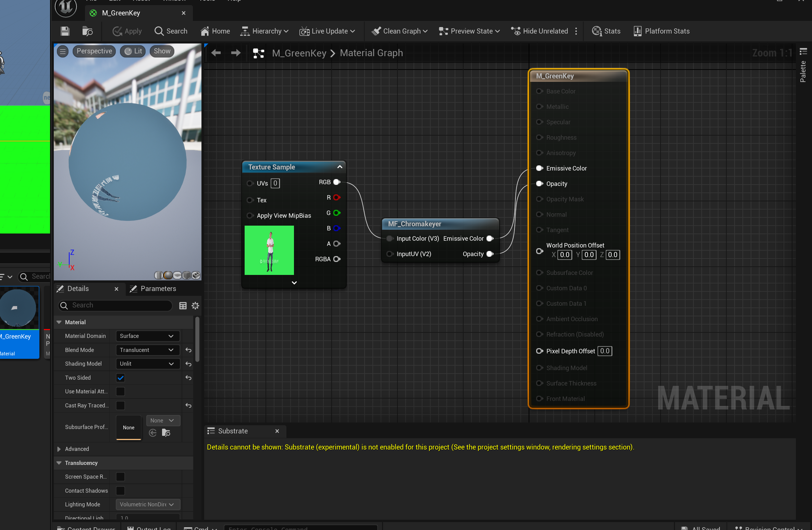Click the Details settings gear icon
812x530 pixels.
pos(195,306)
